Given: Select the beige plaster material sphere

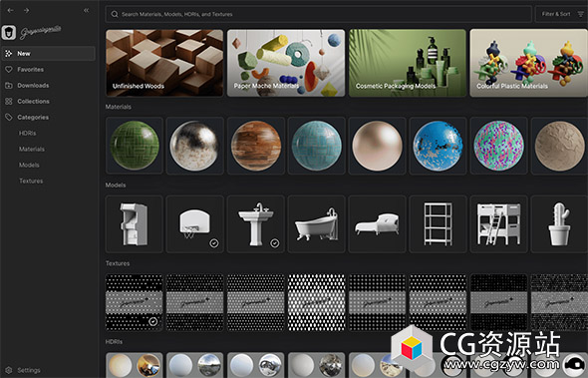Looking at the screenshot, I should 559,146.
